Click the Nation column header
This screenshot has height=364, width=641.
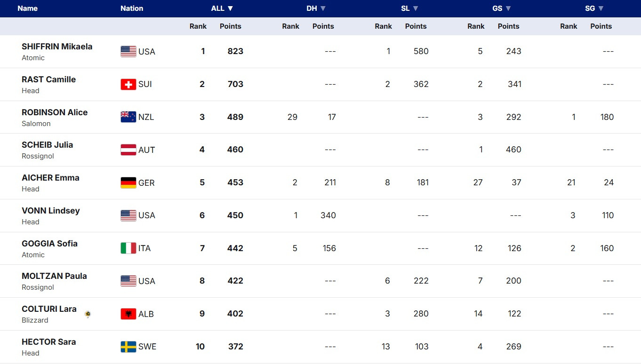[132, 8]
